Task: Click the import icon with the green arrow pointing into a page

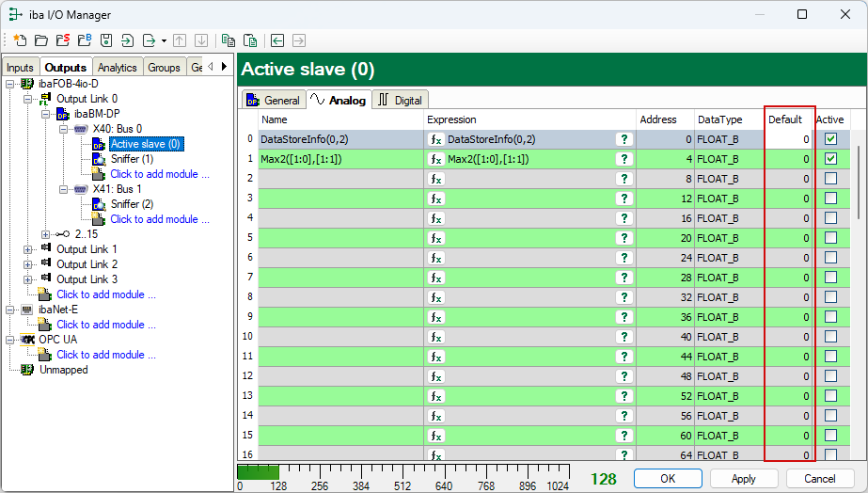Action: [127, 40]
